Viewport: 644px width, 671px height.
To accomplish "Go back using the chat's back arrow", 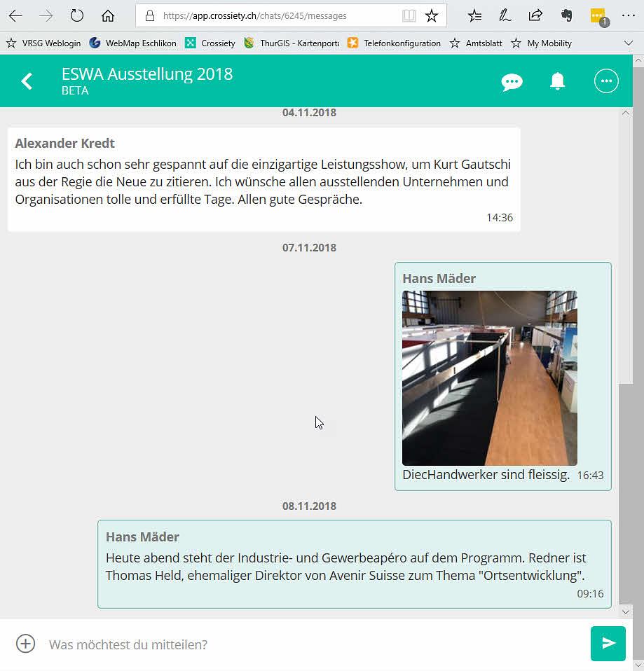I will (27, 81).
